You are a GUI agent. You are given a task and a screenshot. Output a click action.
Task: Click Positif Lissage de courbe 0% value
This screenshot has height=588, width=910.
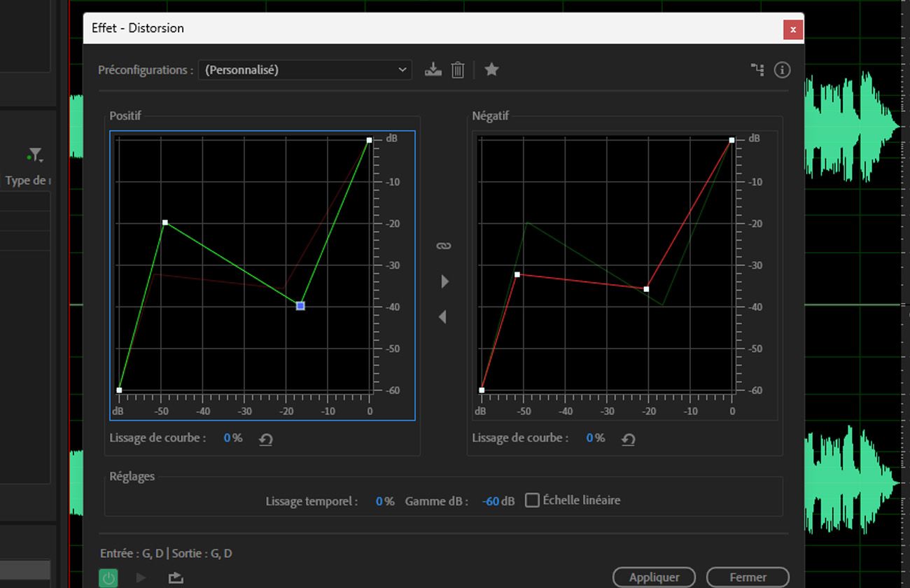pyautogui.click(x=232, y=438)
